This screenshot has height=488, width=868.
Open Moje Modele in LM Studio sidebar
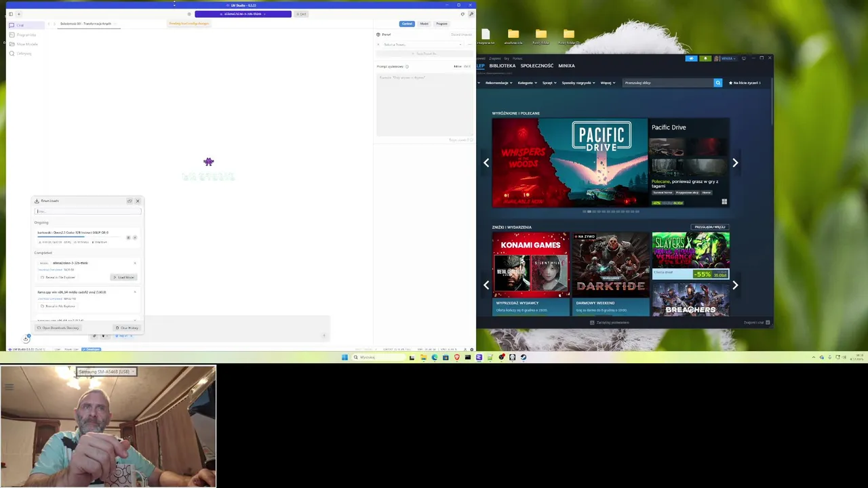click(x=26, y=44)
